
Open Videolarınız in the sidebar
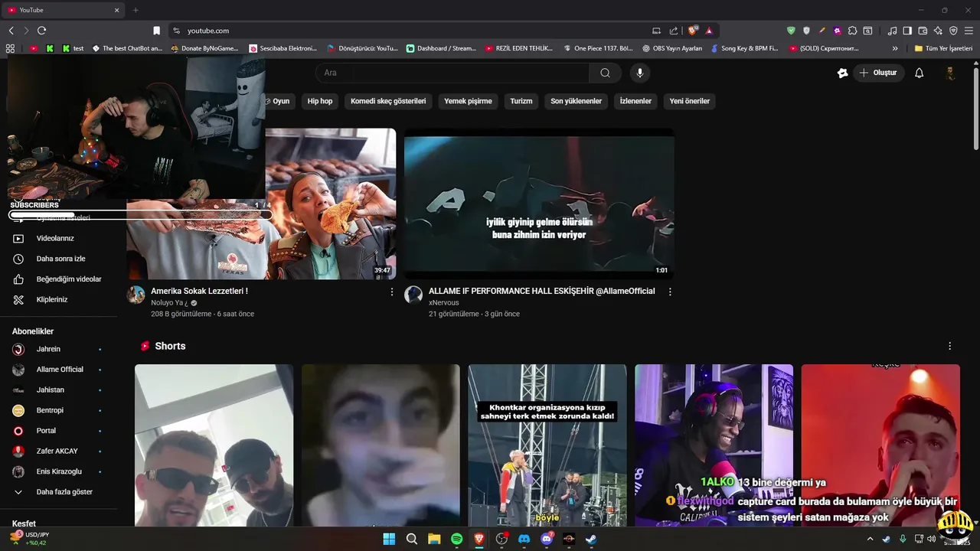point(55,238)
